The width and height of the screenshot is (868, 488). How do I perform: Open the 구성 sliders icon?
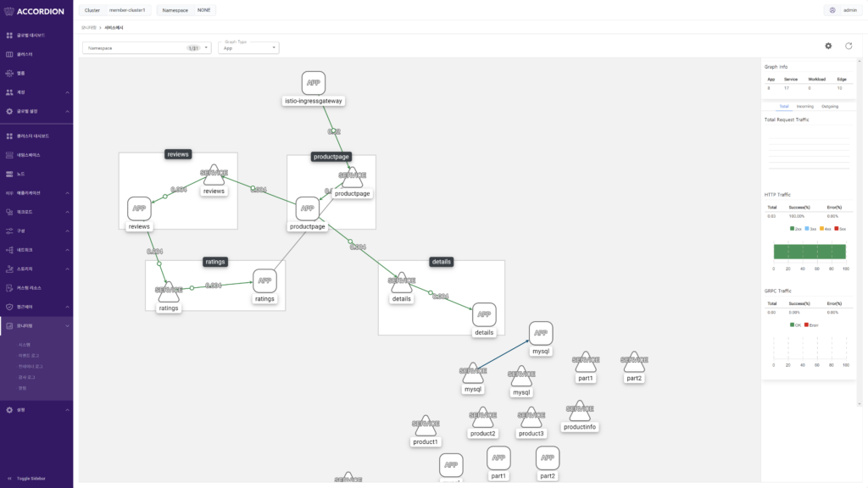click(9, 230)
